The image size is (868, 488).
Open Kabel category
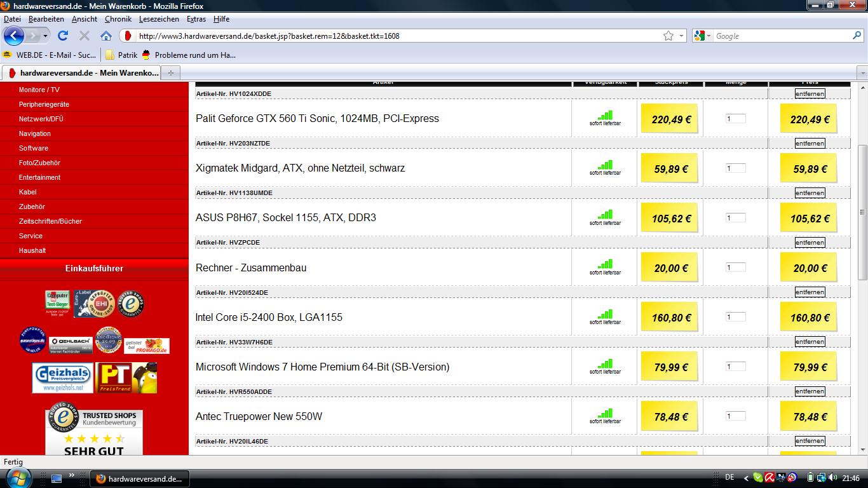[x=28, y=192]
